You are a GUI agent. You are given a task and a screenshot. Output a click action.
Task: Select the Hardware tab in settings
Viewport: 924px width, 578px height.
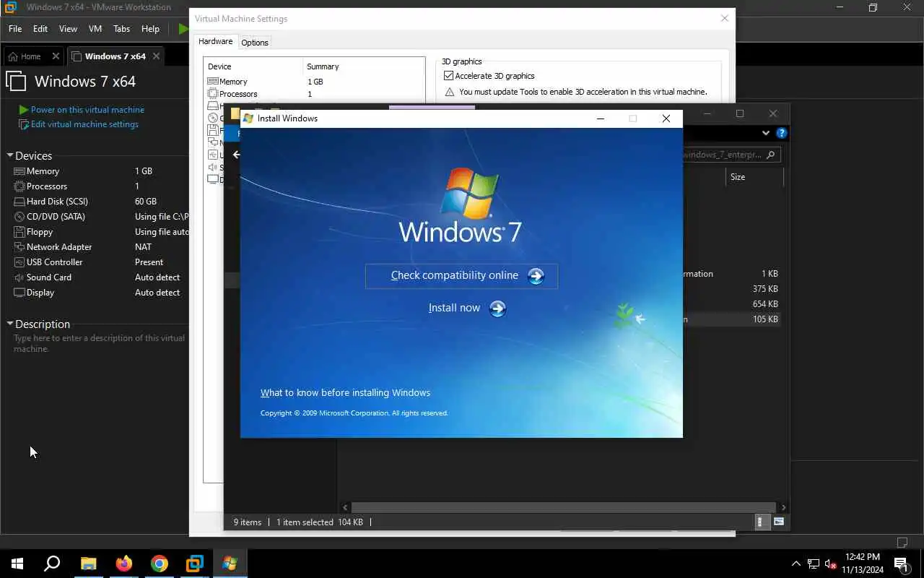tap(216, 42)
